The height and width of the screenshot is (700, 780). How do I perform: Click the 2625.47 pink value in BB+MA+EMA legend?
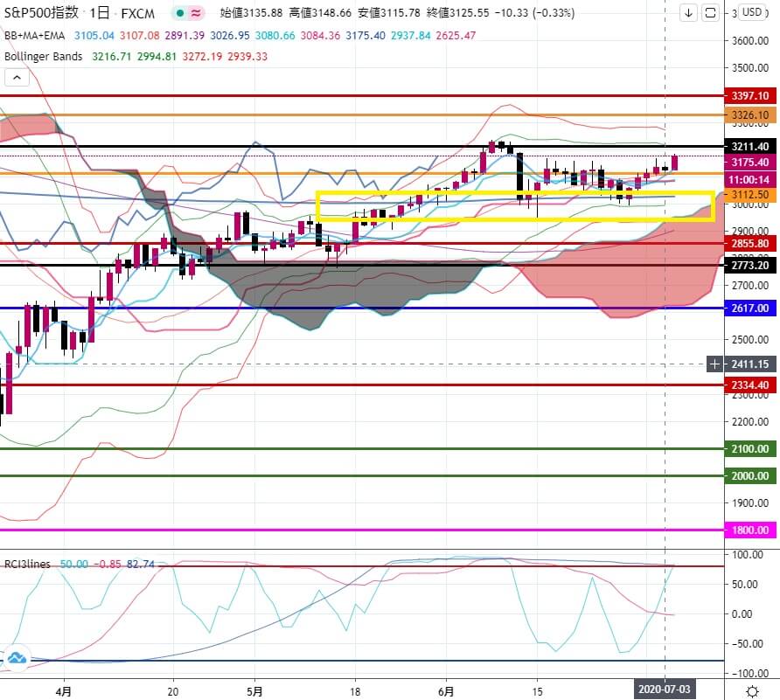click(x=456, y=35)
